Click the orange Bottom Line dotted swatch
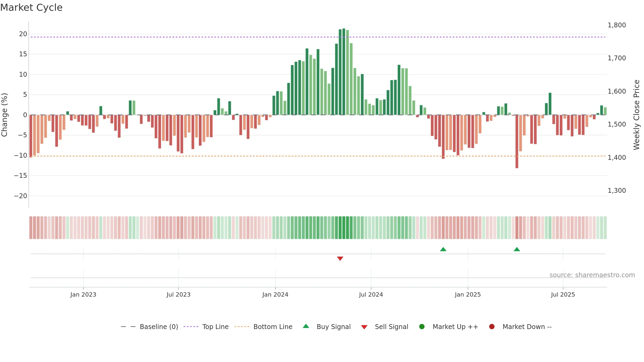Image resolution: width=644 pixels, height=362 pixels. [x=242, y=327]
